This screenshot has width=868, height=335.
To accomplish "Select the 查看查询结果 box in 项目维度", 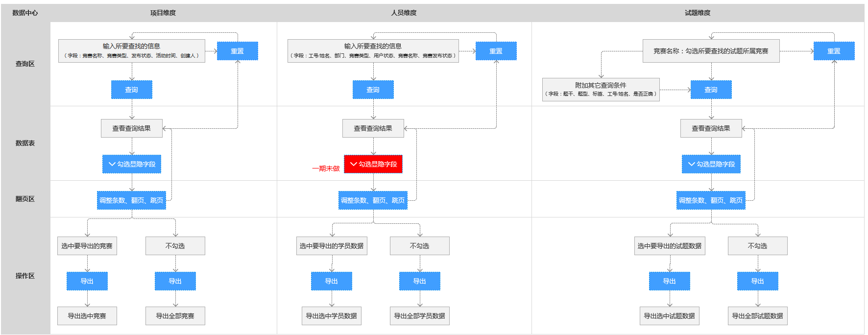I will pos(131,128).
